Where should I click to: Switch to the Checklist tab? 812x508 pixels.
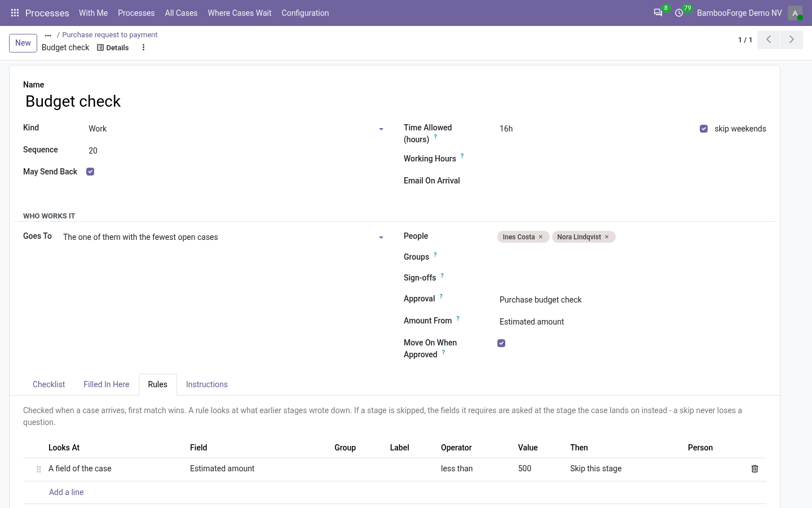click(x=49, y=384)
